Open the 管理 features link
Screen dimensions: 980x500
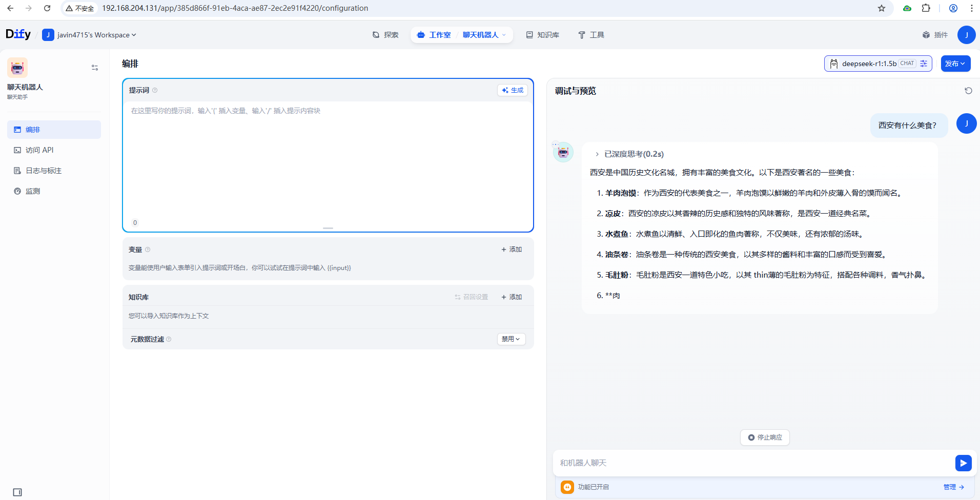pyautogui.click(x=953, y=487)
